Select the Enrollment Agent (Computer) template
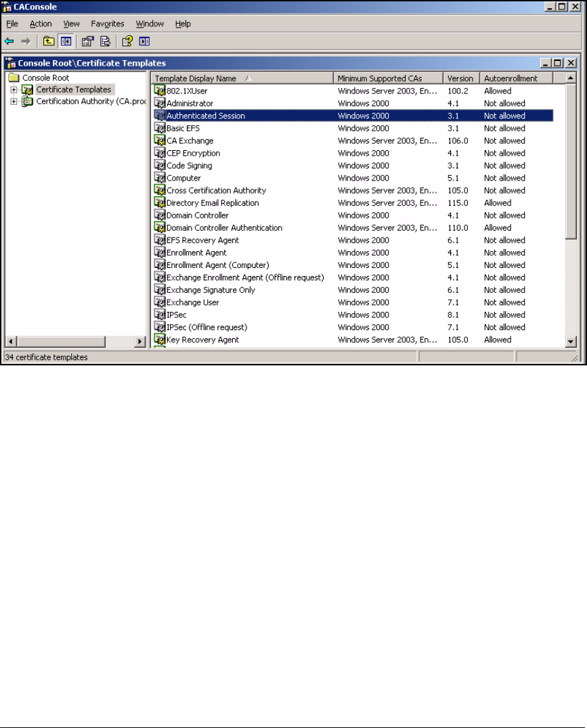The image size is (587, 728). tap(217, 265)
